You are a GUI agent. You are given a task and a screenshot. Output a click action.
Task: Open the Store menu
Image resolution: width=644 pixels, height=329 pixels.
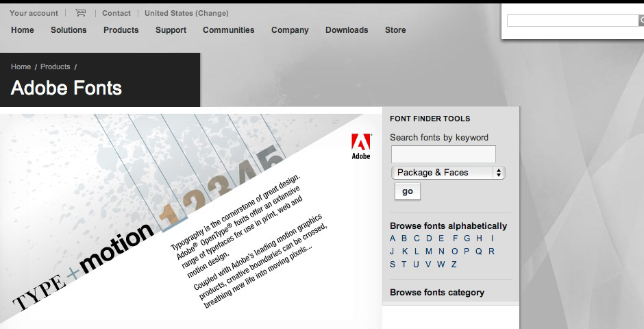click(x=395, y=30)
